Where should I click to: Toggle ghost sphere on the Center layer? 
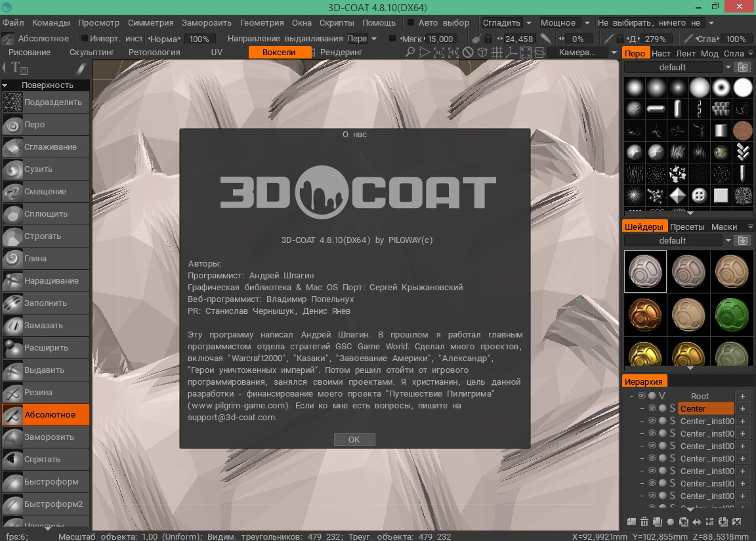click(662, 408)
